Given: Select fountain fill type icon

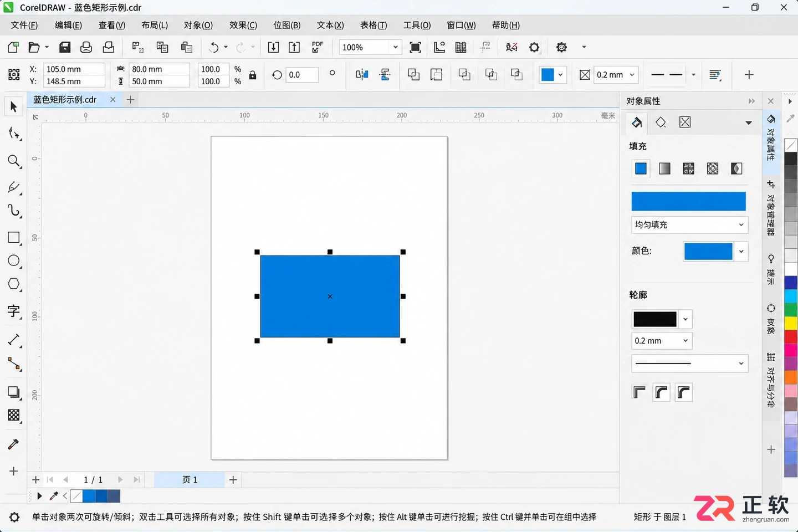Looking at the screenshot, I should coord(664,168).
